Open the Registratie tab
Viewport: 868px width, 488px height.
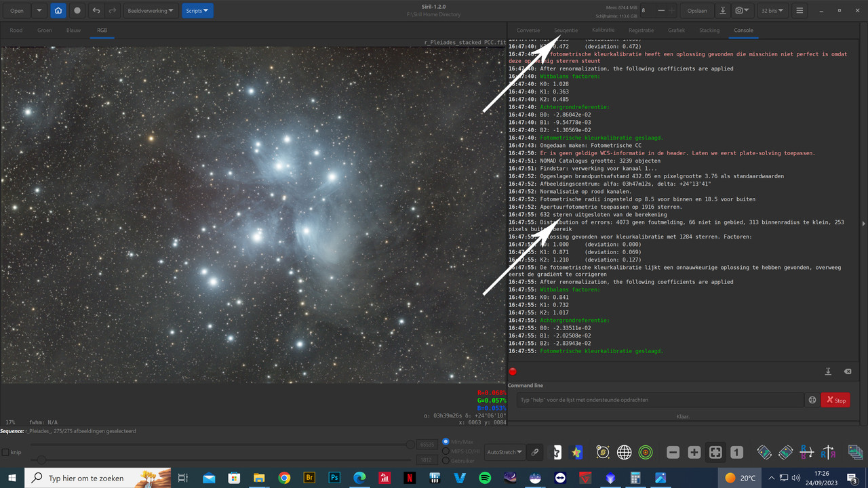coord(641,30)
